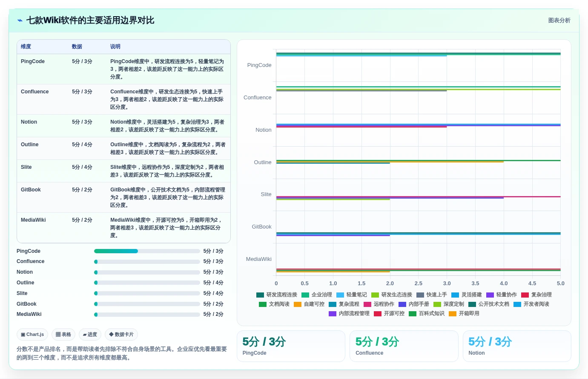Click the Slite table description mentioning 远程协作为5
Viewport: 588px width, 379px height.
(x=168, y=171)
